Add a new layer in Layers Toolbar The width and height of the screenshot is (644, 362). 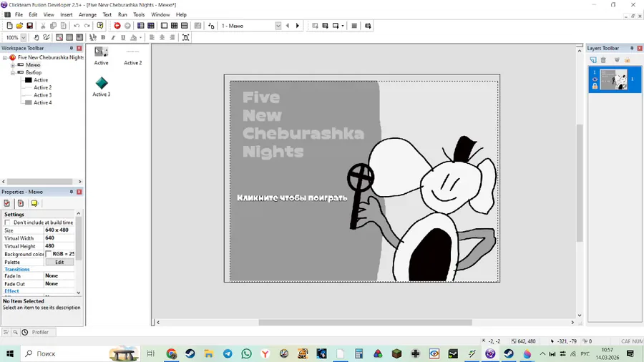(593, 60)
